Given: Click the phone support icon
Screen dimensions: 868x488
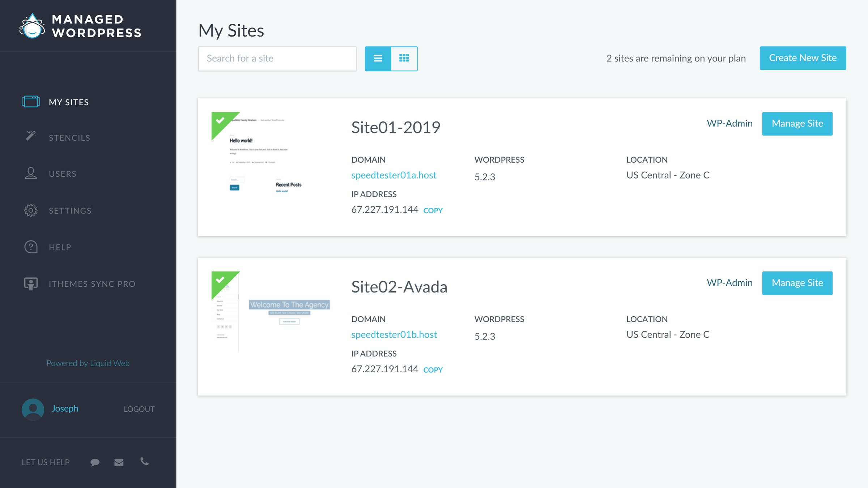Looking at the screenshot, I should 144,461.
